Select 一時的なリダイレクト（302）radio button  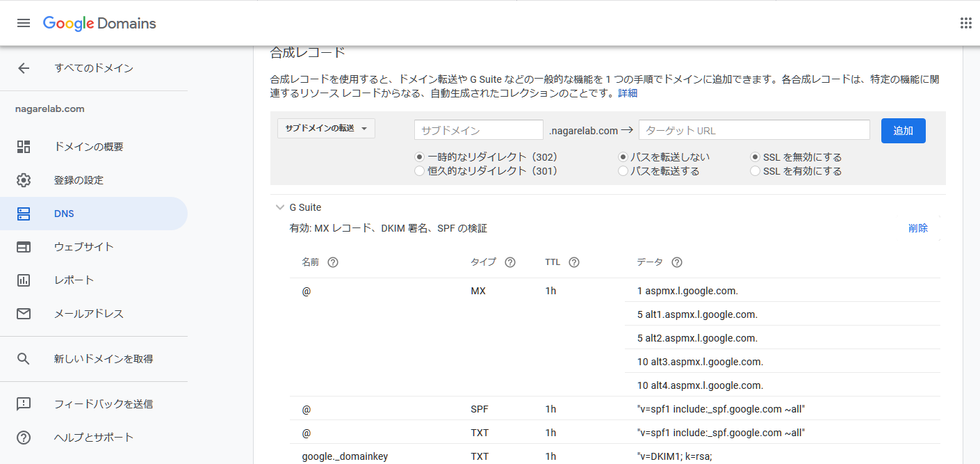(419, 157)
